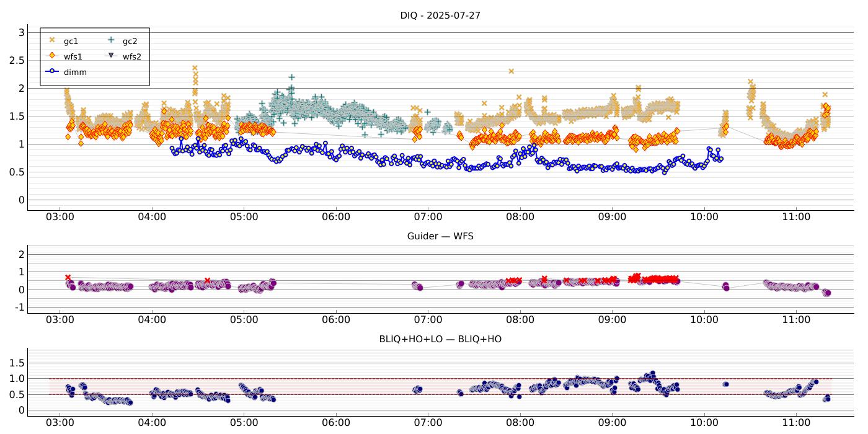Select the 'dimm' legend label

click(75, 73)
